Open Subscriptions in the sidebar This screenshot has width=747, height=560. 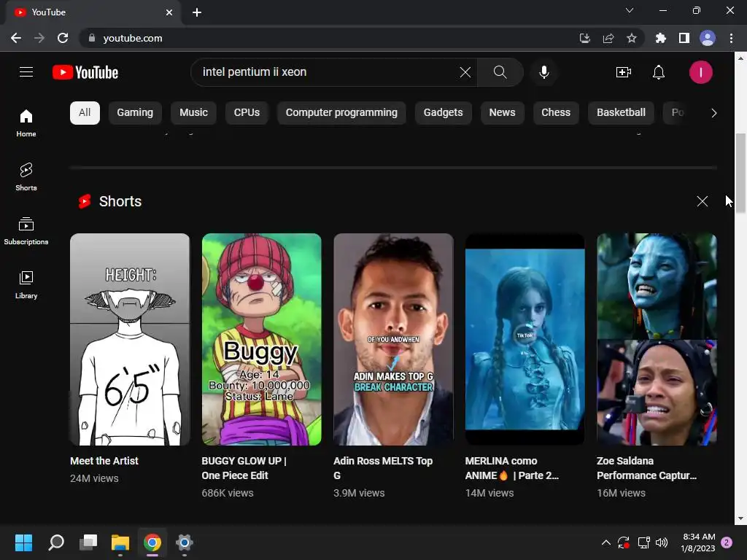click(26, 231)
